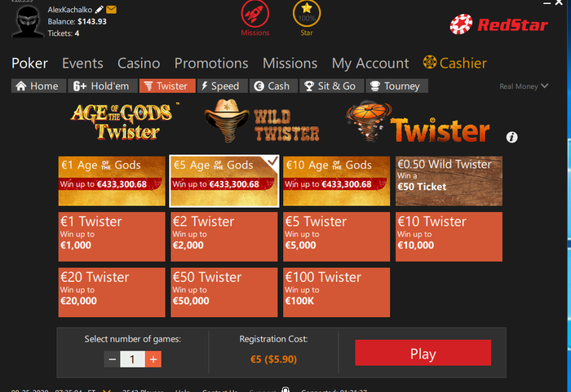Go to Home tab with house icon
Image resolution: width=571 pixels, height=392 pixels.
coord(38,86)
